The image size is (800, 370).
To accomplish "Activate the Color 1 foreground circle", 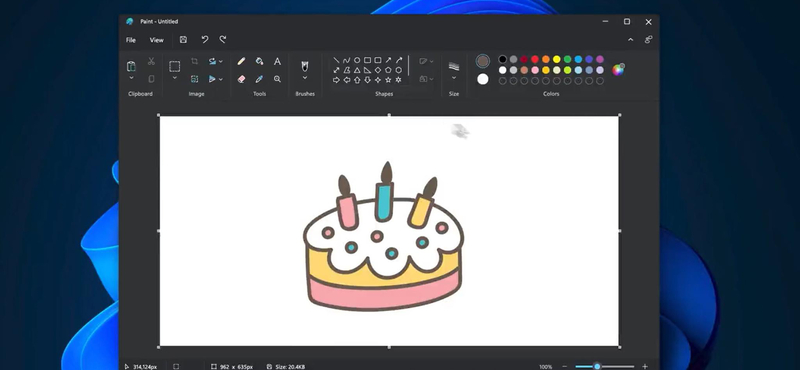I will point(483,61).
